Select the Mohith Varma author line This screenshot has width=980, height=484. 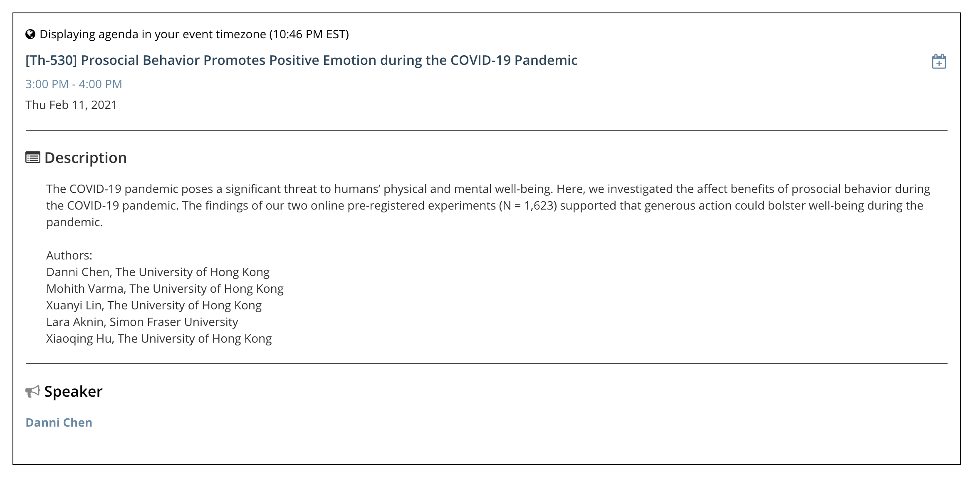pyautogui.click(x=165, y=289)
